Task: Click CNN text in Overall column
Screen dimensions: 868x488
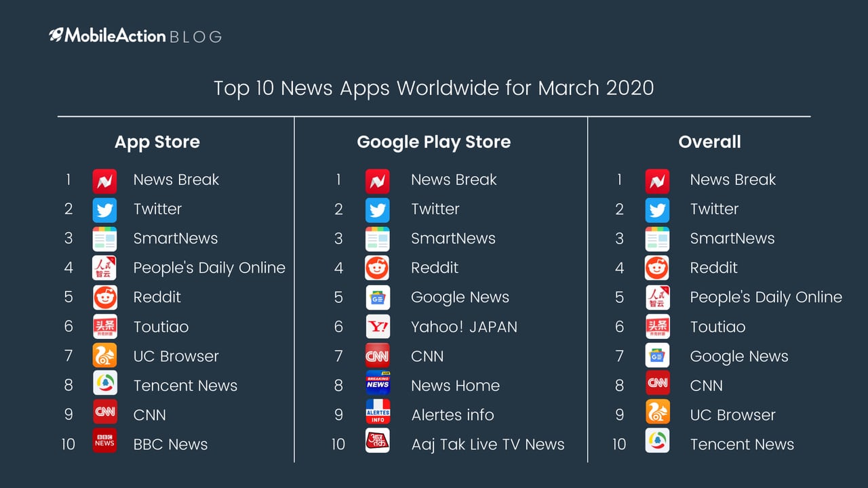Action: (x=707, y=386)
